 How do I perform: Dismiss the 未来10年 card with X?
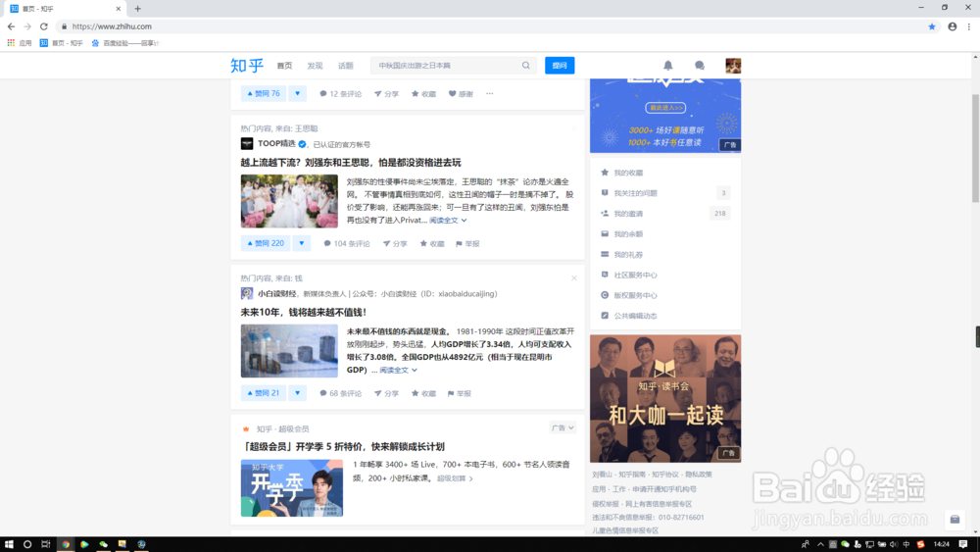(x=573, y=278)
